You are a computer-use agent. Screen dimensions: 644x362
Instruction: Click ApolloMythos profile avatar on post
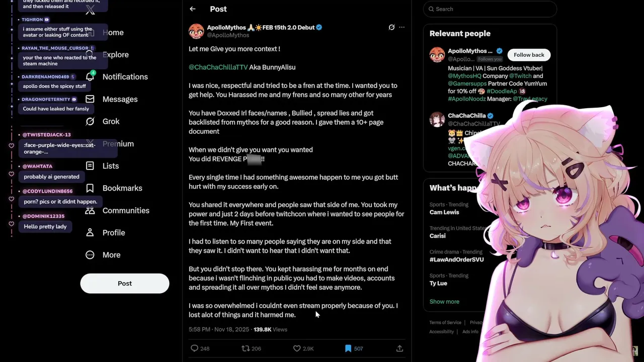click(196, 31)
